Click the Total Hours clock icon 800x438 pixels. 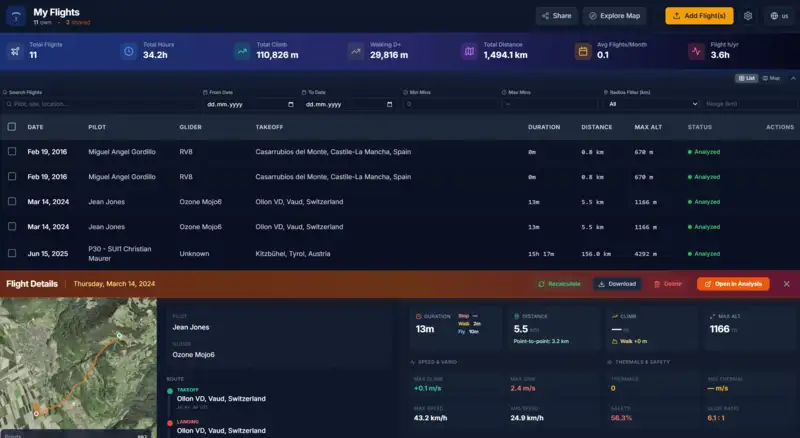(x=129, y=51)
